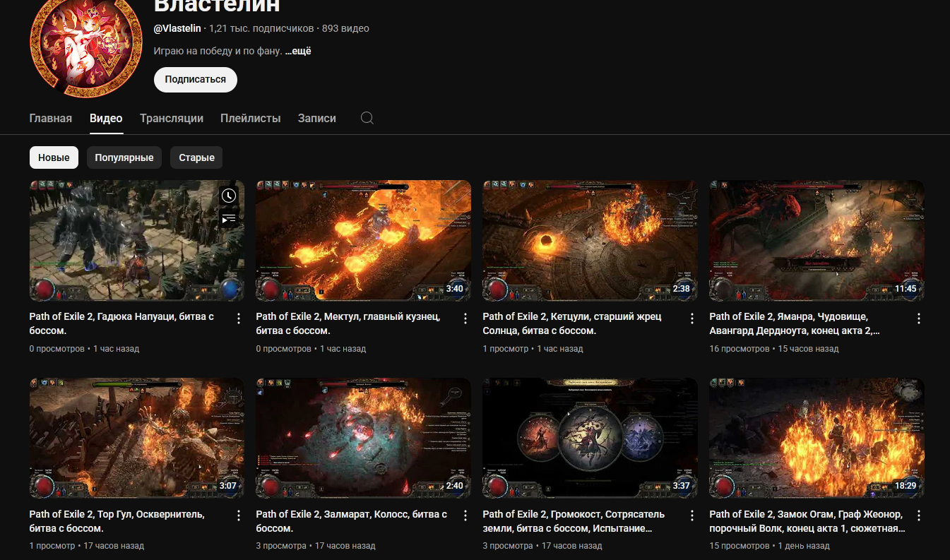
Task: Open three-dot menu for Кетцули video
Action: (692, 318)
